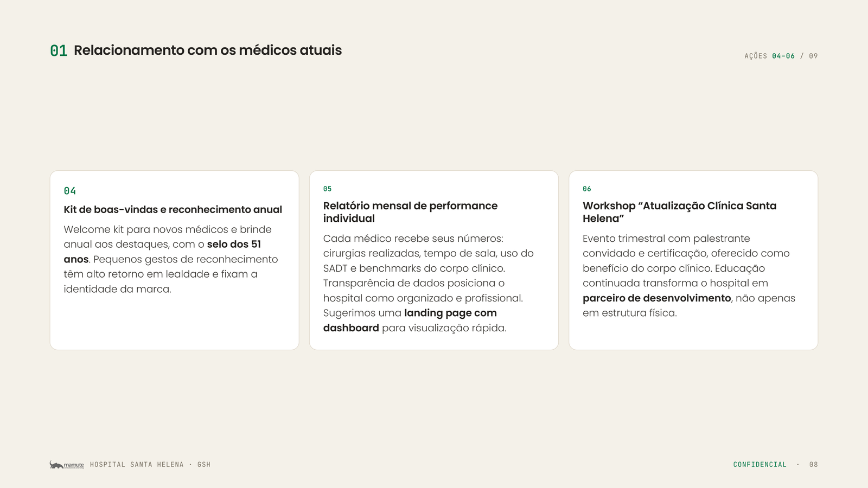Select the green section number 01
The width and height of the screenshot is (868, 488).
[x=59, y=50]
